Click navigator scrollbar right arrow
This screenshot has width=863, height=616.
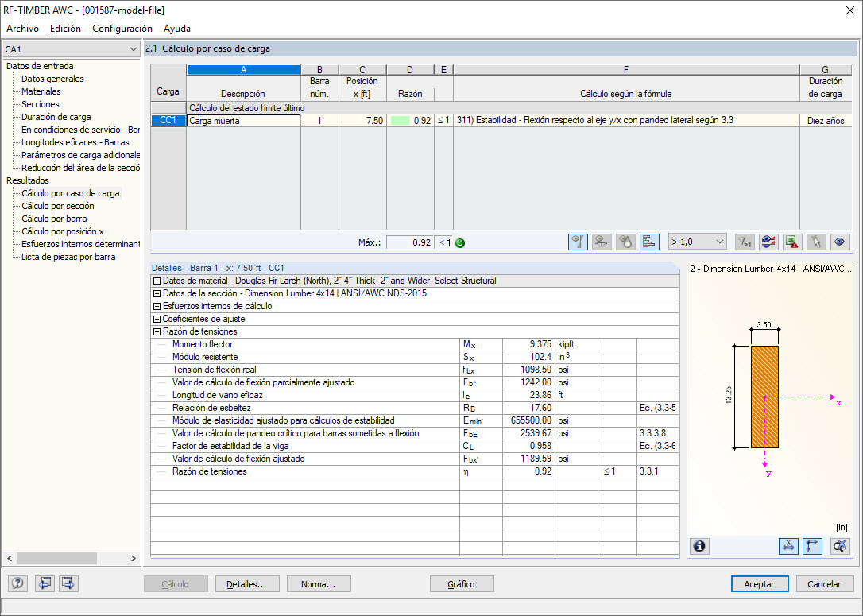134,558
